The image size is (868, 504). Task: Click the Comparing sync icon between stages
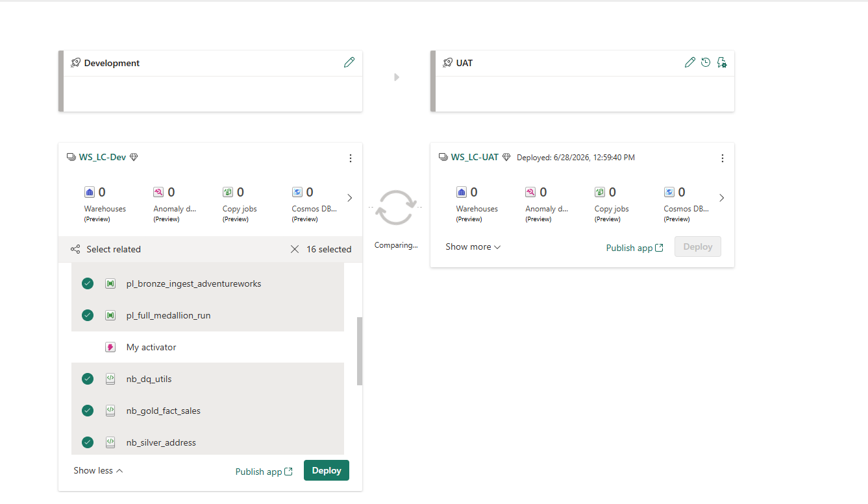tap(396, 208)
